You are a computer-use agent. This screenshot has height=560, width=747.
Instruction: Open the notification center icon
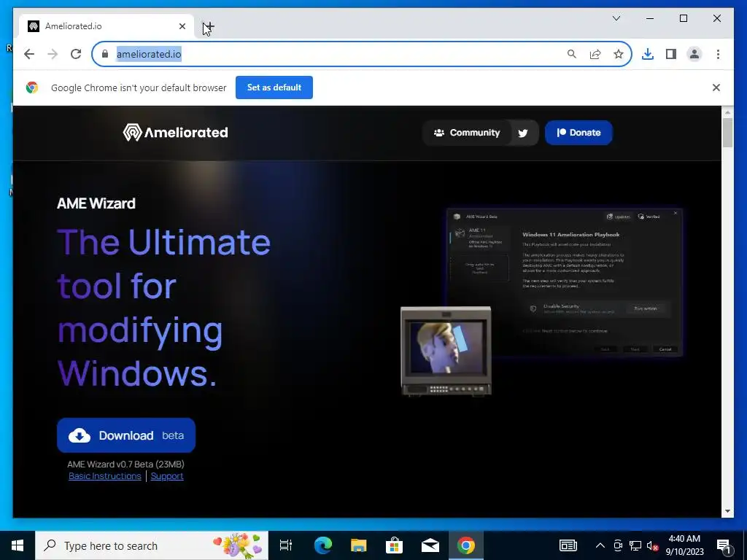pyautogui.click(x=724, y=546)
